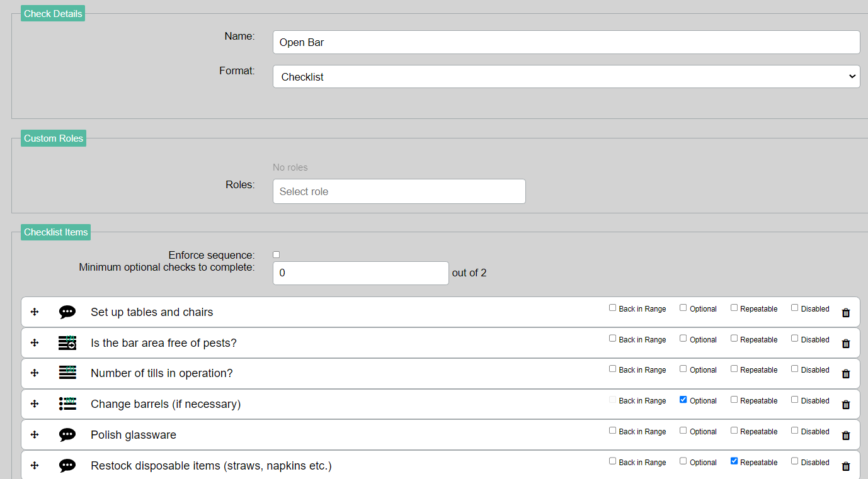This screenshot has width=868, height=479.
Task: Delete the 'Set up tables and chairs' item
Action: tap(846, 313)
